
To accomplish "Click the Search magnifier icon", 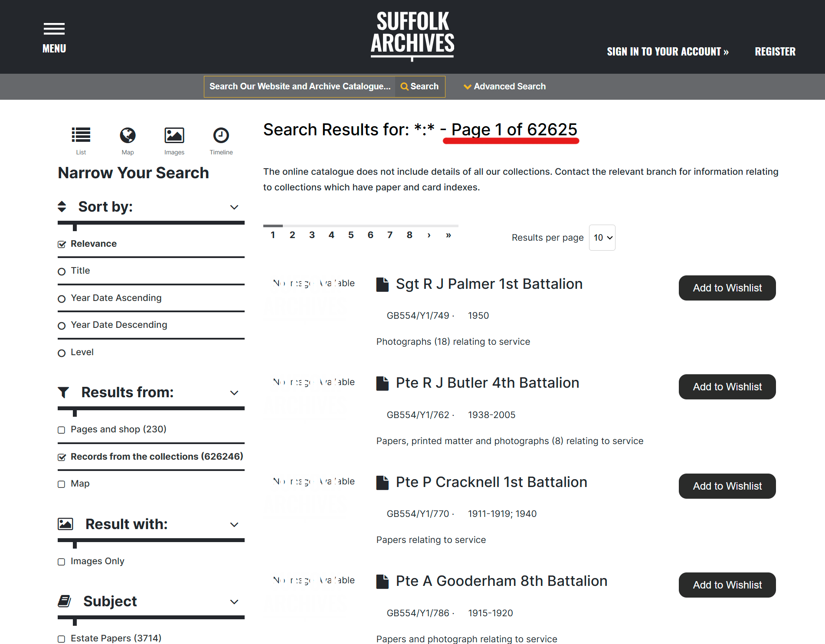I will click(405, 86).
